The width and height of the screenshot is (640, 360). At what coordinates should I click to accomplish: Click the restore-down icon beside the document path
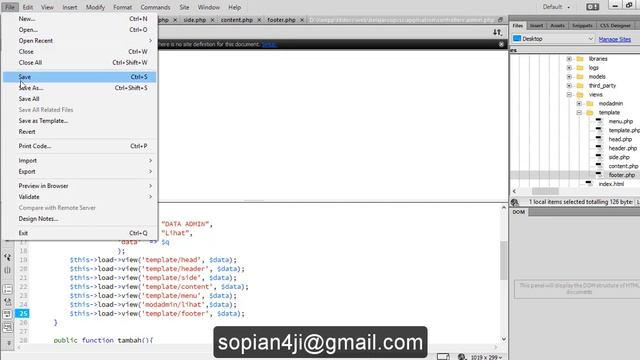[x=500, y=20]
